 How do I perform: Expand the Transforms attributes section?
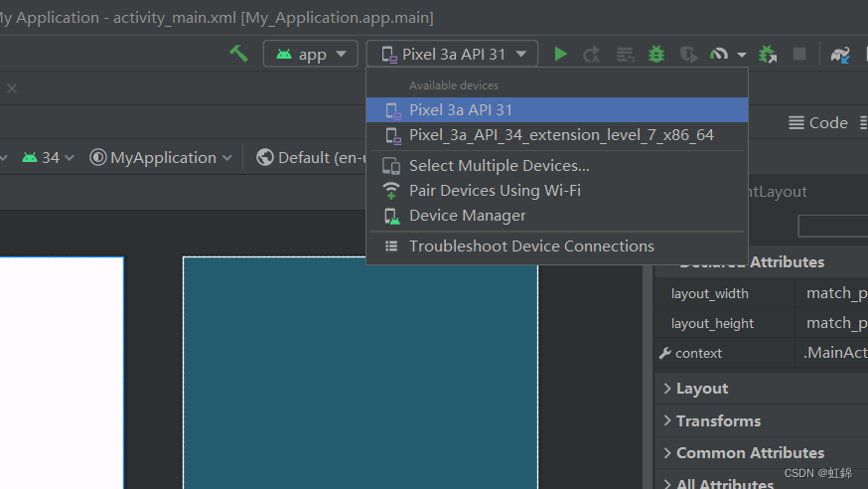[717, 420]
